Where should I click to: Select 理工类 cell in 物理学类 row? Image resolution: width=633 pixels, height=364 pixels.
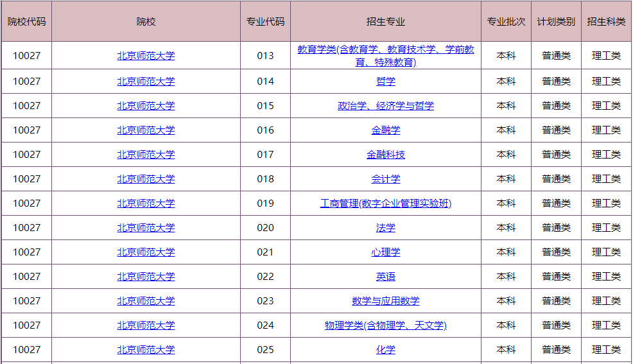[606, 325]
